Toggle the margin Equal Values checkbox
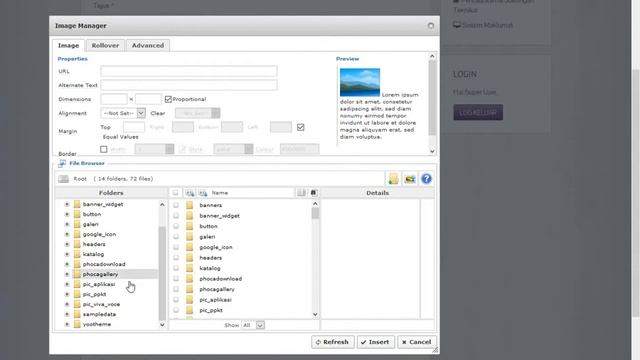 coord(301,127)
